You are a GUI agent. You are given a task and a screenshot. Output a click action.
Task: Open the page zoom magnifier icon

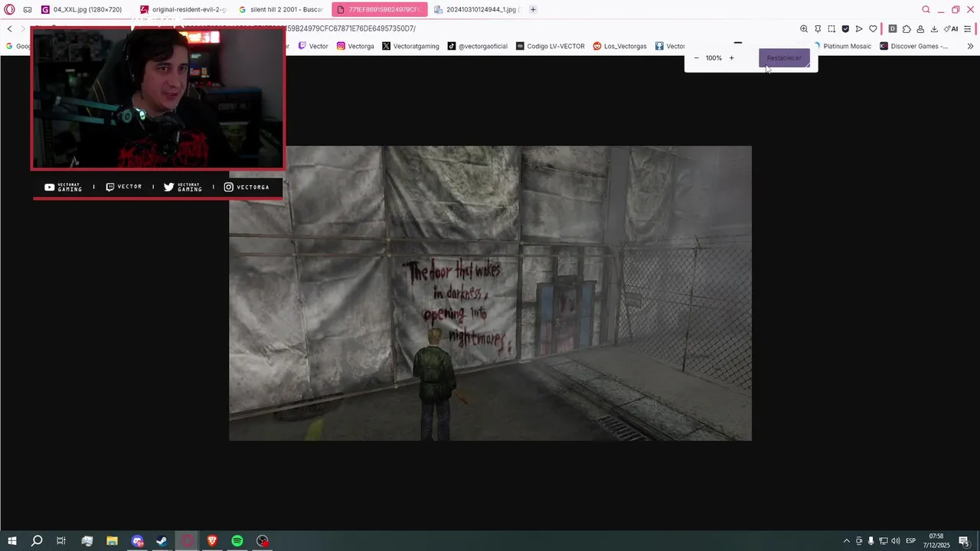click(804, 29)
